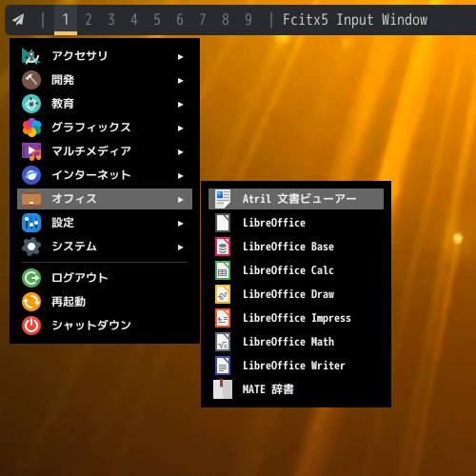
Task: Switch to workspace 3
Action: tap(111, 20)
